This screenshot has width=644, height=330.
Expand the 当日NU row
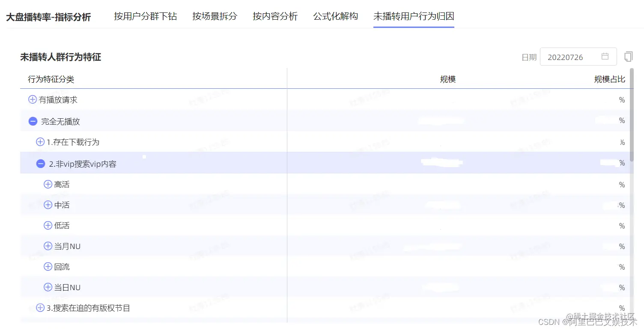[x=48, y=287]
